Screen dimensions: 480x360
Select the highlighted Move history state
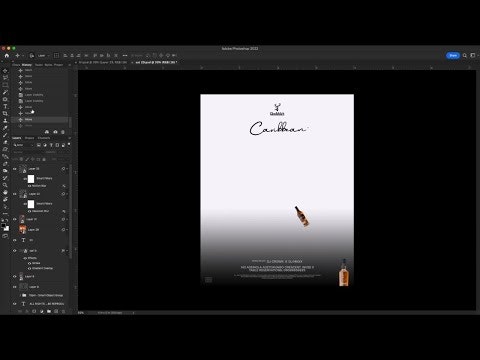tap(40, 119)
